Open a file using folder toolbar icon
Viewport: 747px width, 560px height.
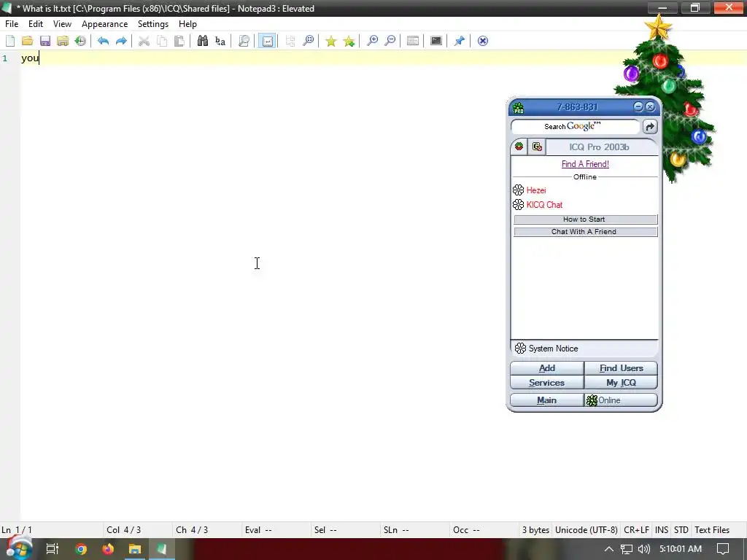click(27, 41)
